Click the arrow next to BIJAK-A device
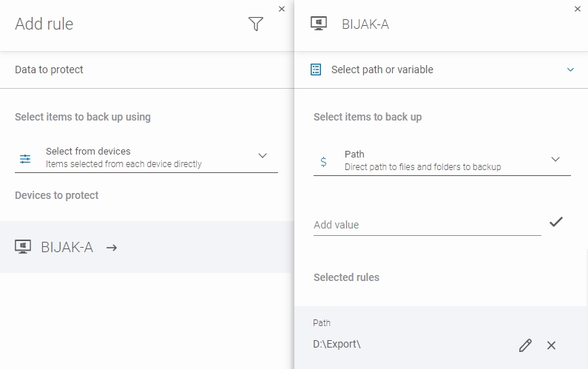 coord(112,248)
